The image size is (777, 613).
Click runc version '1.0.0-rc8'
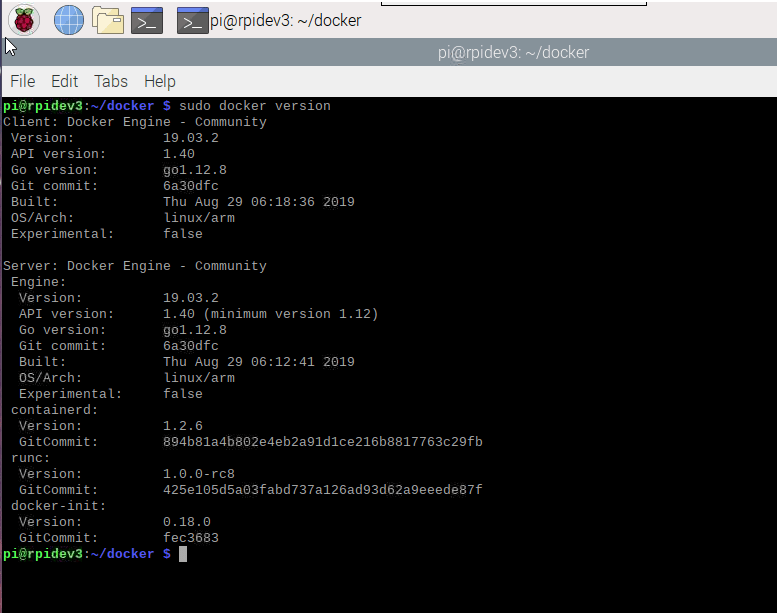coord(199,474)
